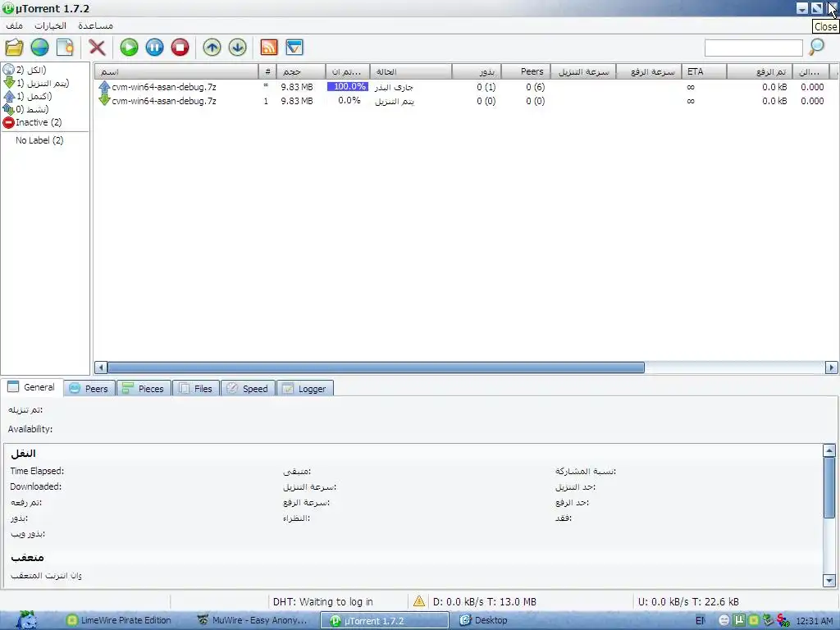Open the RSS downloader icon
This screenshot has height=630, width=840.
pos(269,48)
